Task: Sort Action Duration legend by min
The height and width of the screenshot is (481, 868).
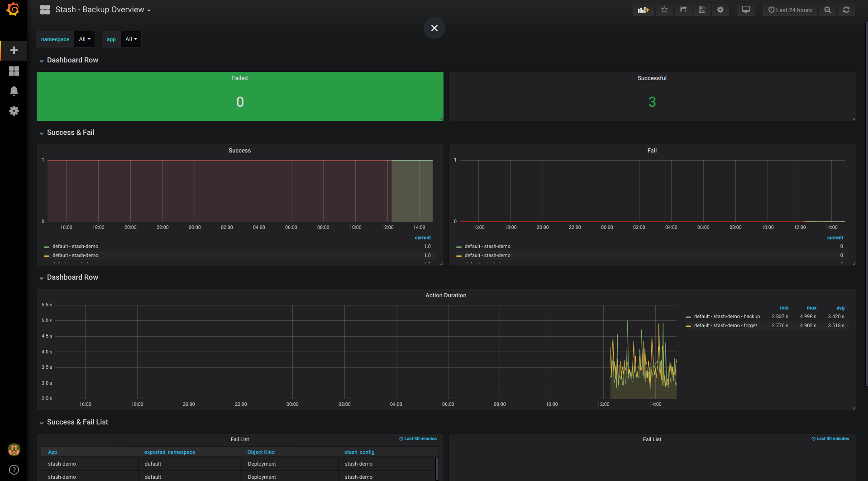Action: point(784,308)
